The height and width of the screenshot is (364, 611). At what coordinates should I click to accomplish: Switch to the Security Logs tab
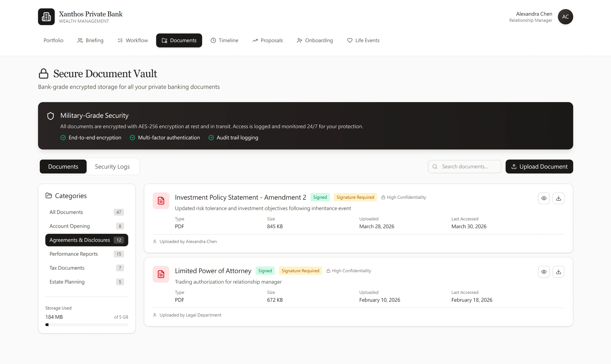pyautogui.click(x=112, y=166)
